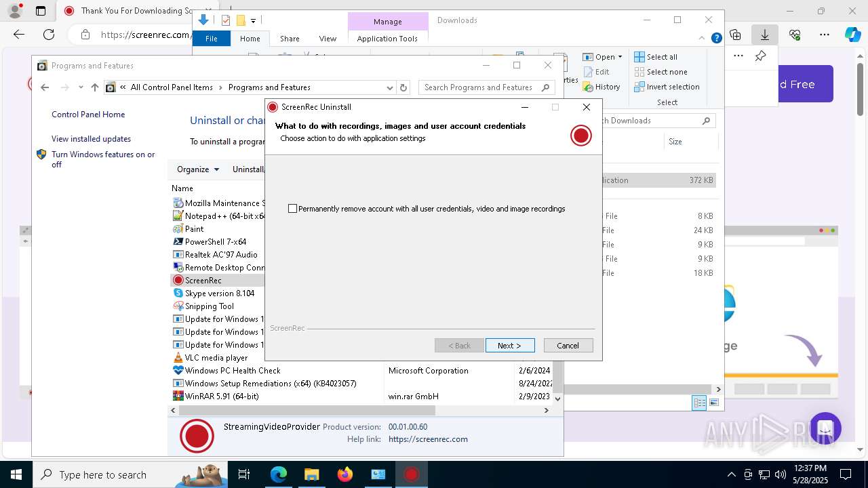Refresh the Edge browser page
Viewport: 868px width, 488px height.
coord(49,35)
